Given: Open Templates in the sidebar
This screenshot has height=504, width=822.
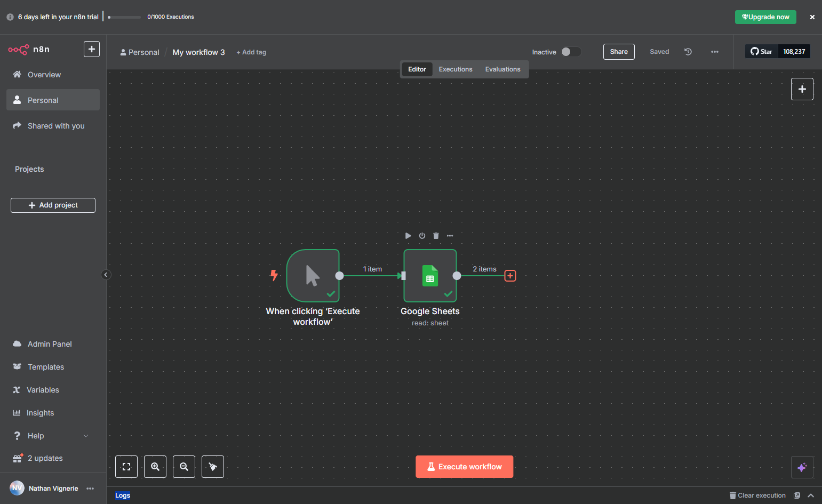Looking at the screenshot, I should (x=53, y=367).
